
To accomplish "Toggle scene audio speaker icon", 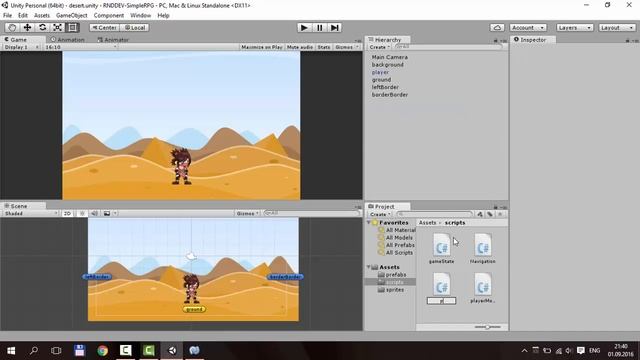I will coord(94,213).
